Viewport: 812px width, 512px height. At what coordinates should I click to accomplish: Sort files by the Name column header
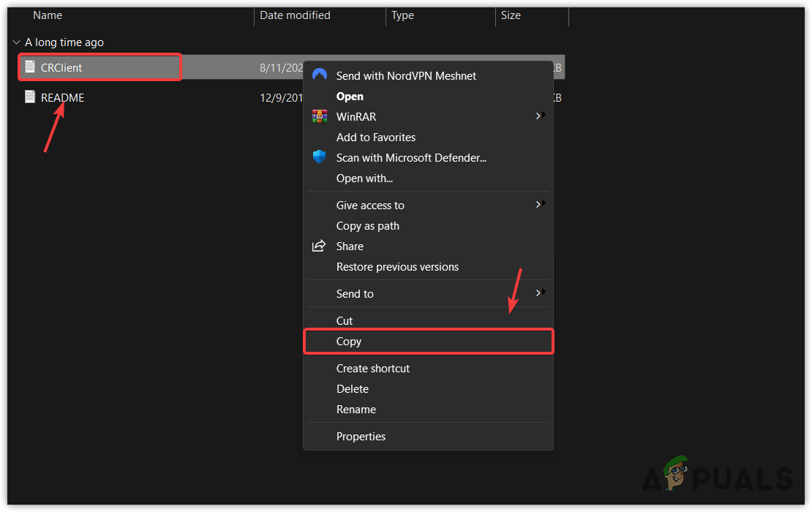pos(48,15)
